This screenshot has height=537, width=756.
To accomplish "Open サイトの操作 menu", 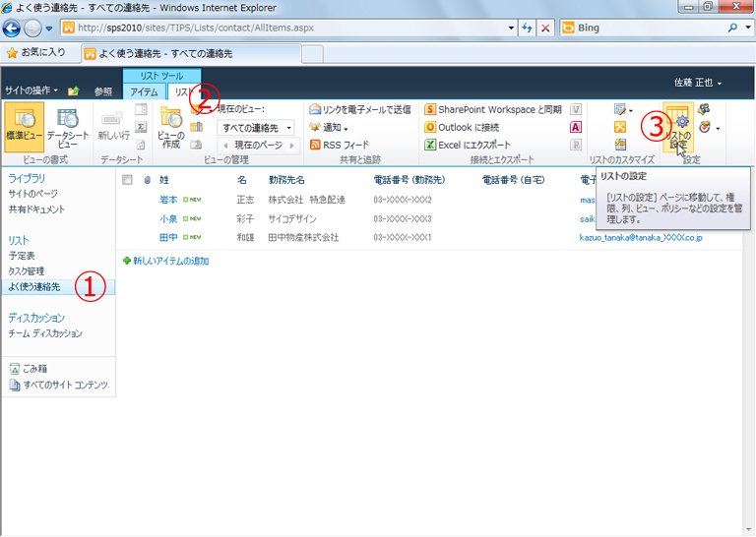I will pos(31,90).
